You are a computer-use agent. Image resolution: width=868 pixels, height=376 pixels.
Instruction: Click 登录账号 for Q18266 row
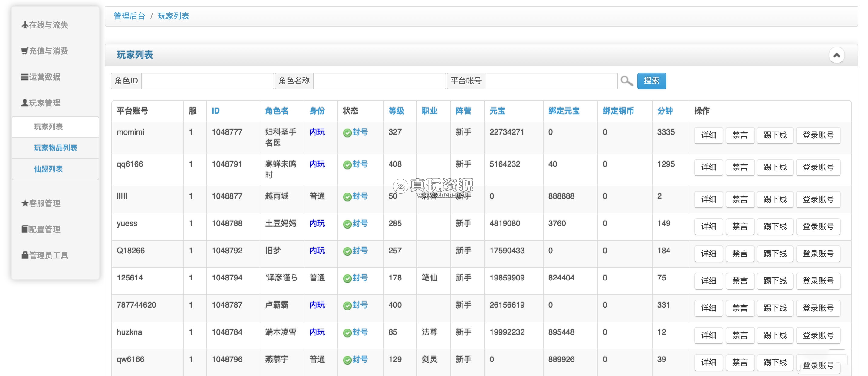pyautogui.click(x=818, y=254)
